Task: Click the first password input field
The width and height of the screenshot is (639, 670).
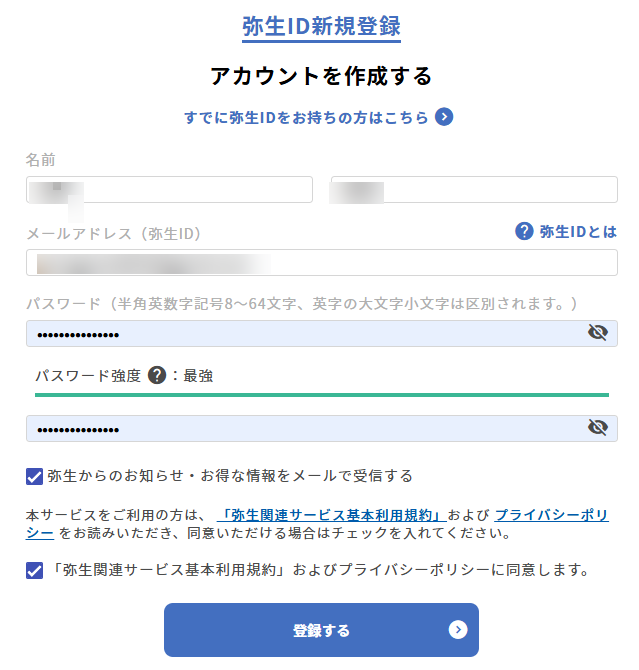Action: tap(300, 333)
